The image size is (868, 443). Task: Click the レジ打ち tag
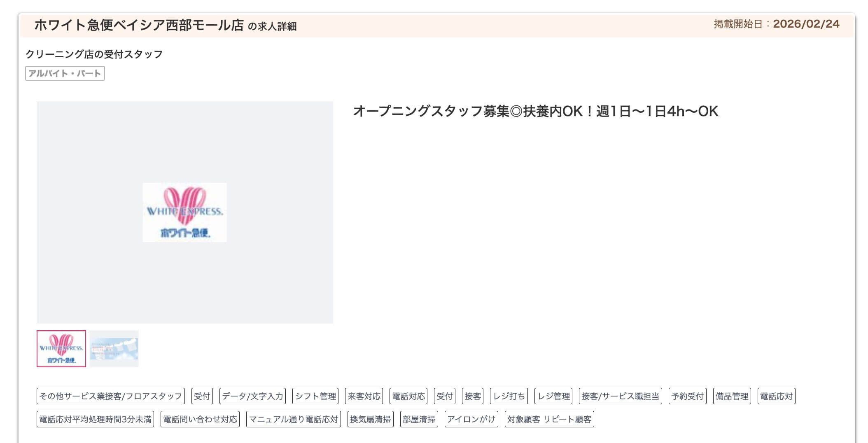pyautogui.click(x=509, y=396)
